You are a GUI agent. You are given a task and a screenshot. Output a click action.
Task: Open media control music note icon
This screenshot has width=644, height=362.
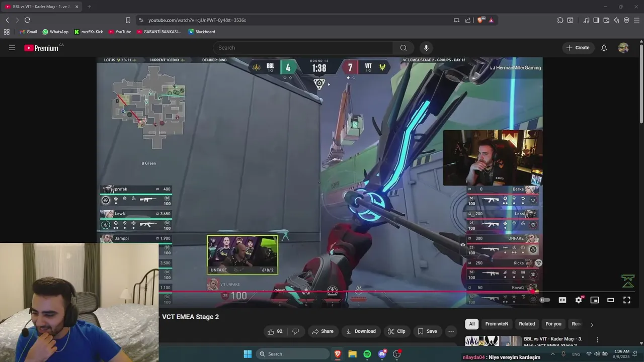coord(586,20)
